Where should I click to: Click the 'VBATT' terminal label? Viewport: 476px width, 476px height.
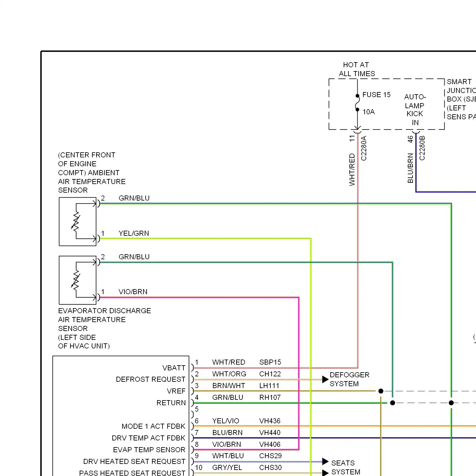coord(174,368)
